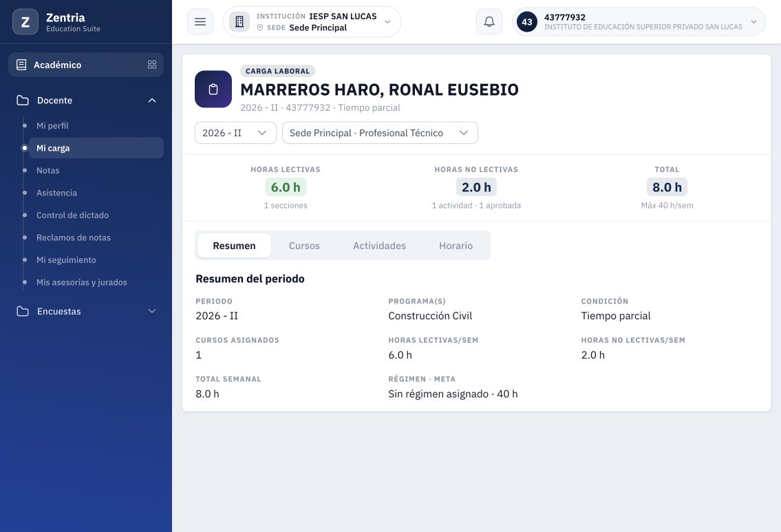This screenshot has width=781, height=532.
Task: Expand the institution selector chevron
Action: 387,22
